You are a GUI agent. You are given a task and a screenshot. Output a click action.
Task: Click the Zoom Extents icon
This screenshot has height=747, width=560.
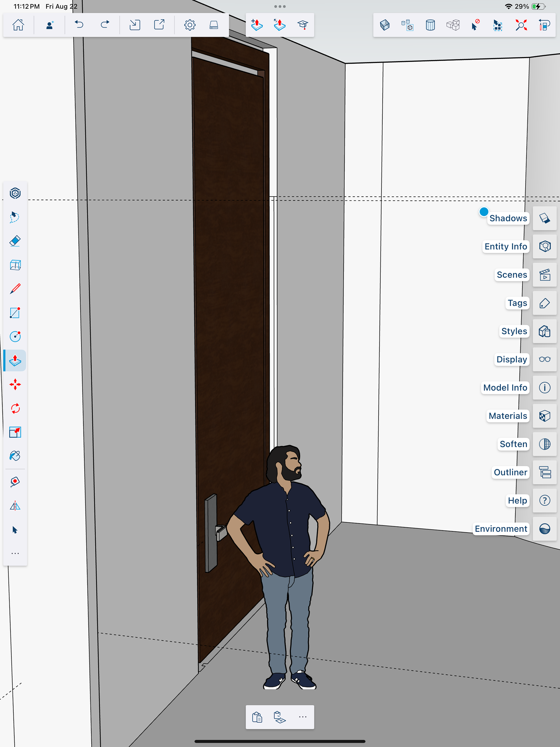click(x=521, y=25)
